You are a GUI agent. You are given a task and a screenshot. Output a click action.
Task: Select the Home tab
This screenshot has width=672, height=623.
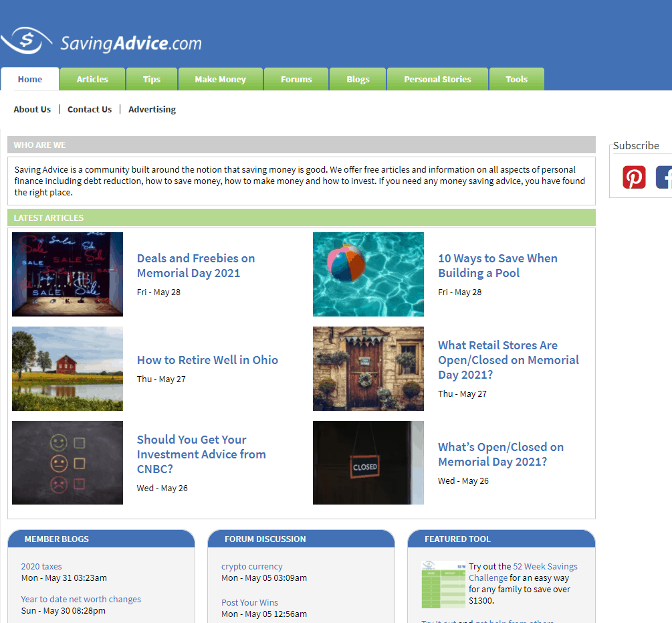tap(30, 79)
